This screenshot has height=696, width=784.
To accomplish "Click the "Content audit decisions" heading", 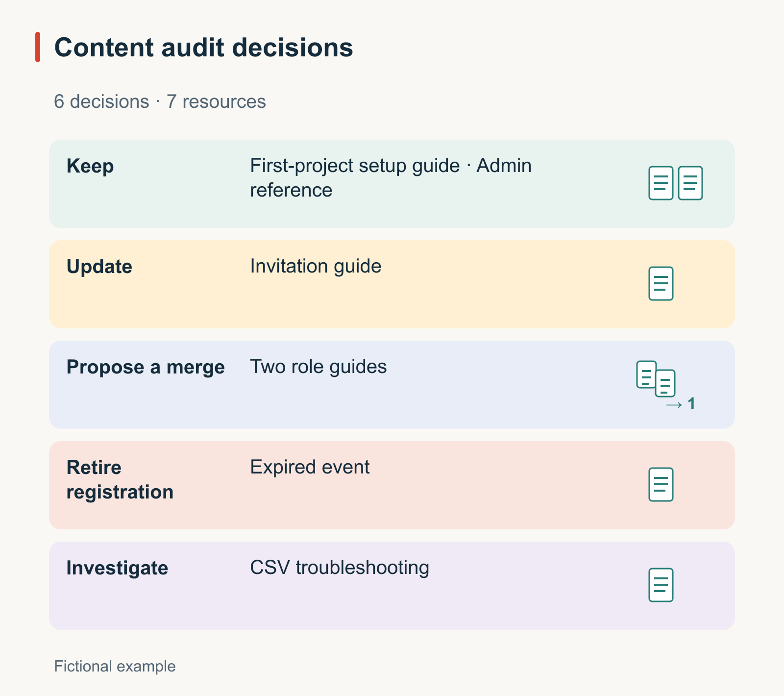I will [x=203, y=48].
